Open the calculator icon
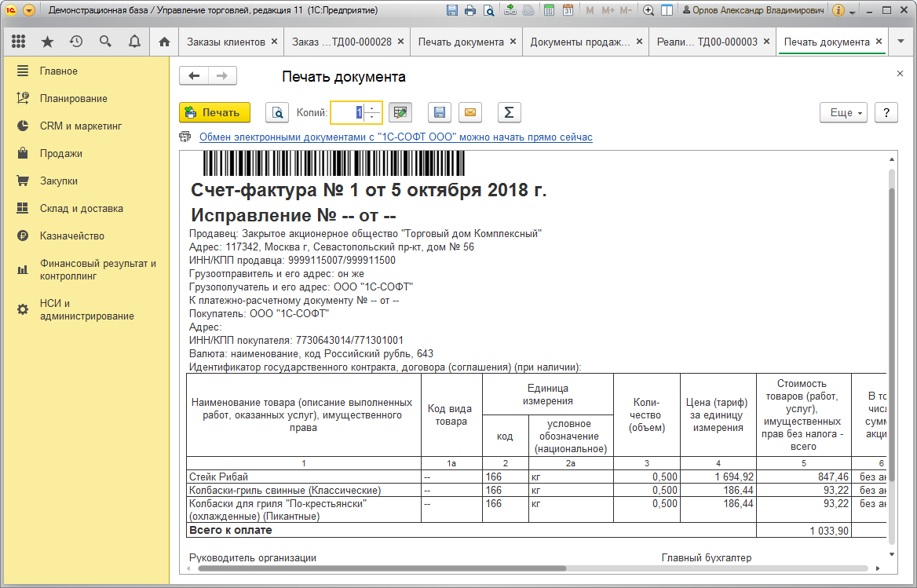This screenshot has width=917, height=588. [x=549, y=10]
